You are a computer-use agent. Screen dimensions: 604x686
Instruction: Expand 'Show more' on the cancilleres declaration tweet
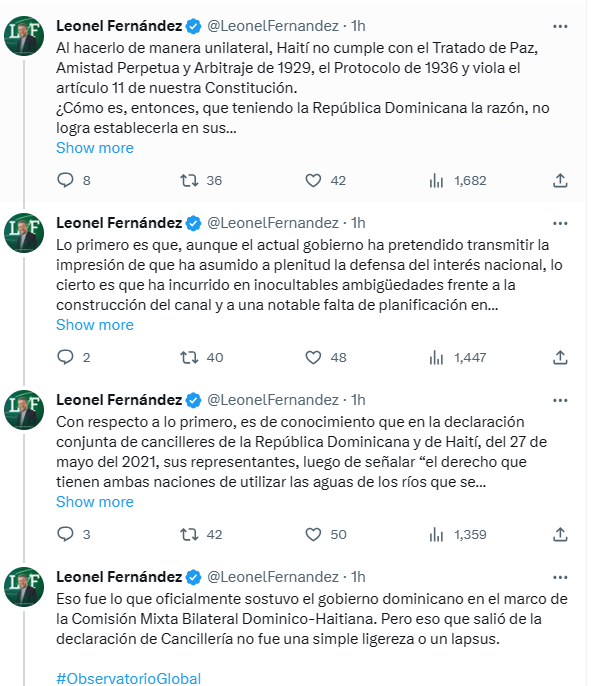(x=95, y=502)
